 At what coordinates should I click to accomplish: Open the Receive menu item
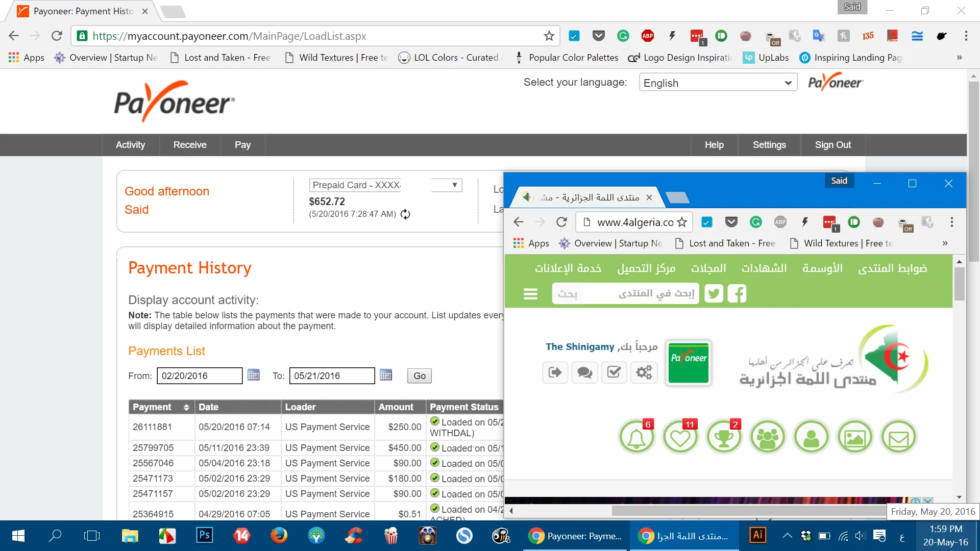[190, 145]
